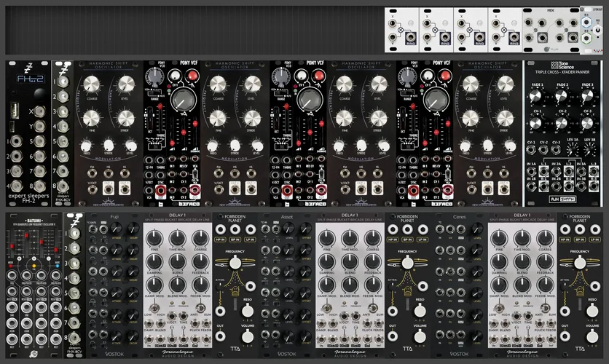Click output jack 8 on FH-2
This screenshot has height=364, width=609.
click(x=39, y=186)
